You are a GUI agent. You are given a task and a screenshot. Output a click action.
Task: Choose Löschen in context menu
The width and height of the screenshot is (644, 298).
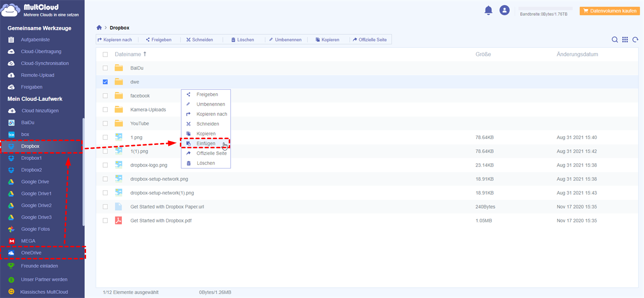click(x=206, y=163)
